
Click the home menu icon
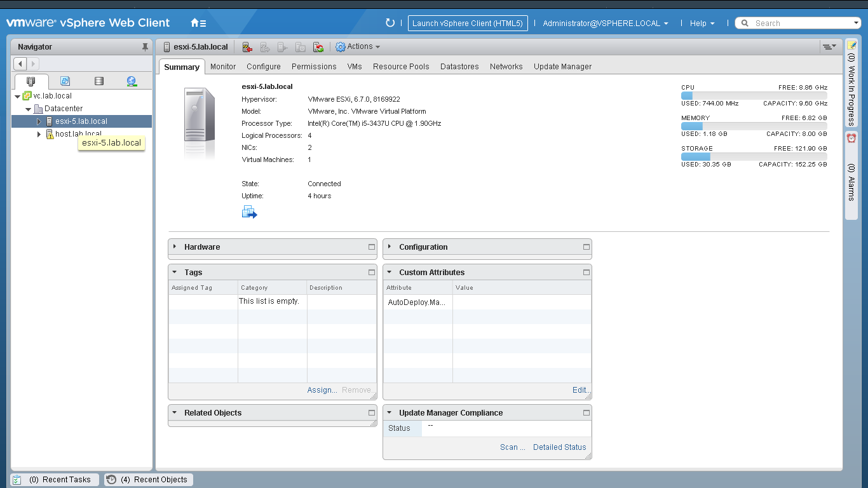pos(198,24)
